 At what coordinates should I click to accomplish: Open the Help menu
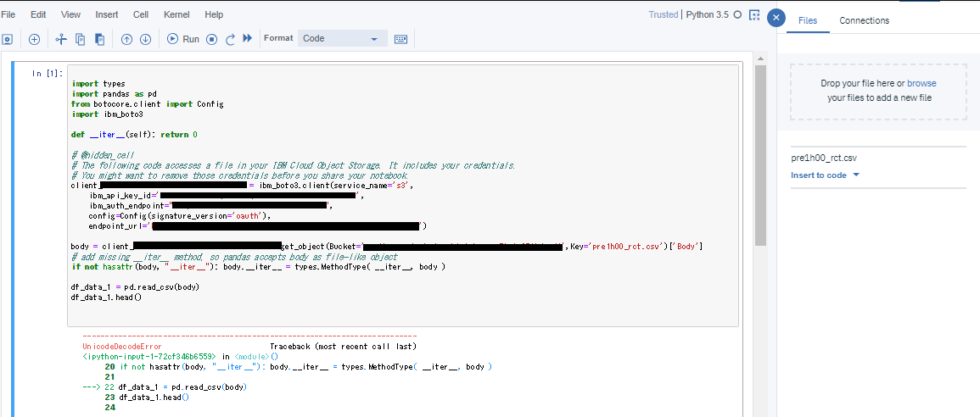click(x=214, y=14)
